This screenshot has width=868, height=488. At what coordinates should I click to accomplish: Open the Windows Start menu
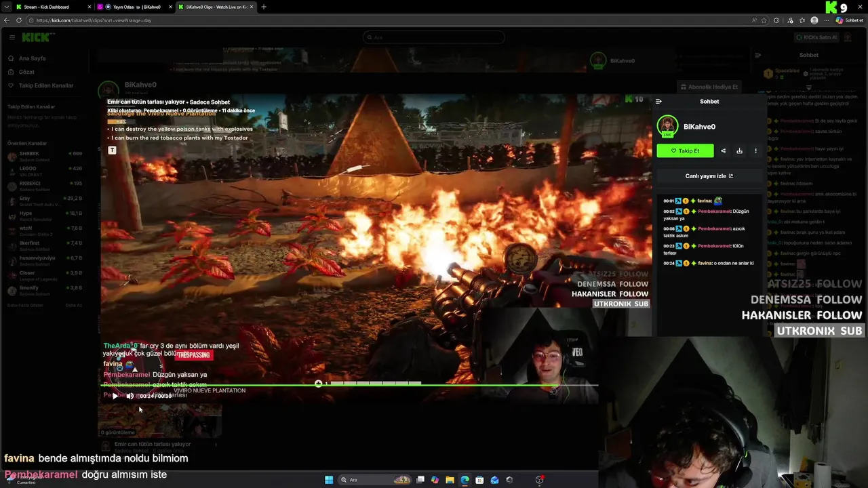329,480
